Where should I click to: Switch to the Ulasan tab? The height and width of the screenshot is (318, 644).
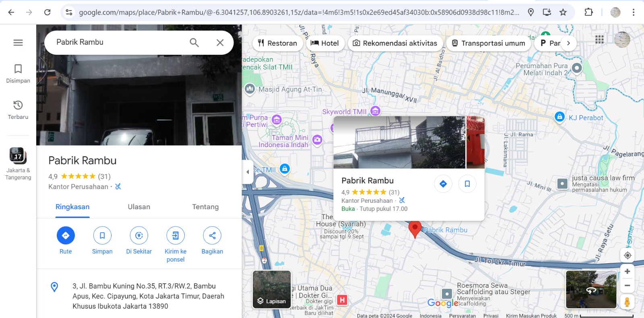(139, 207)
